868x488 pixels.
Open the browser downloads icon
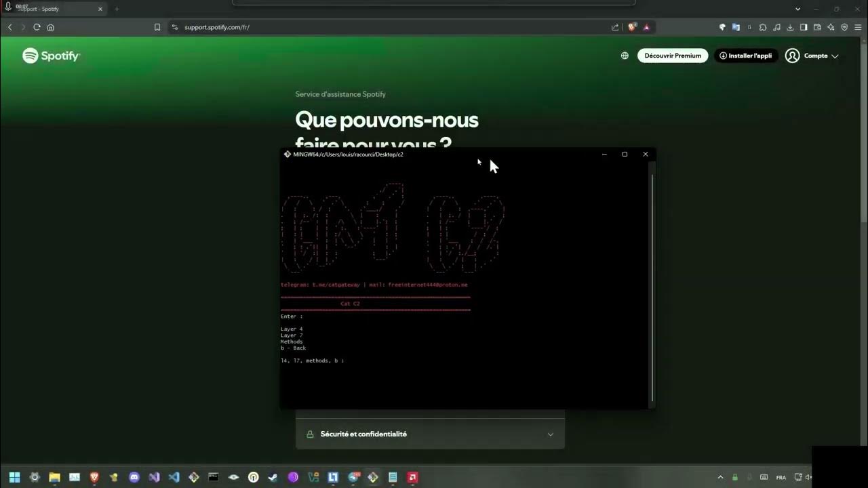click(x=790, y=27)
